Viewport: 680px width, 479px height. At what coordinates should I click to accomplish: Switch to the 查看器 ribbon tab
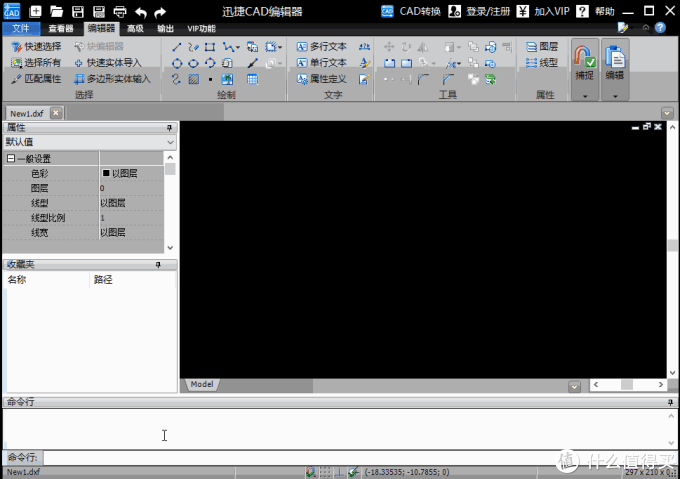coord(61,29)
